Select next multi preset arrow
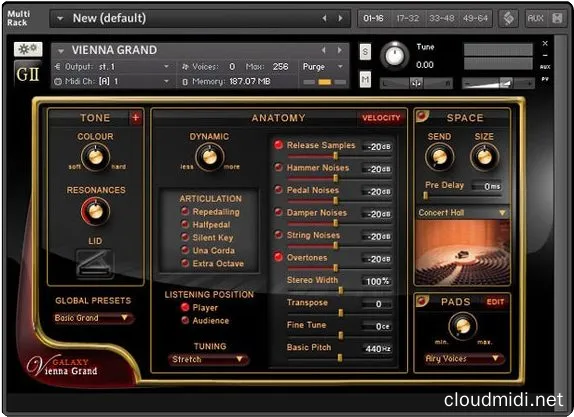 point(340,18)
